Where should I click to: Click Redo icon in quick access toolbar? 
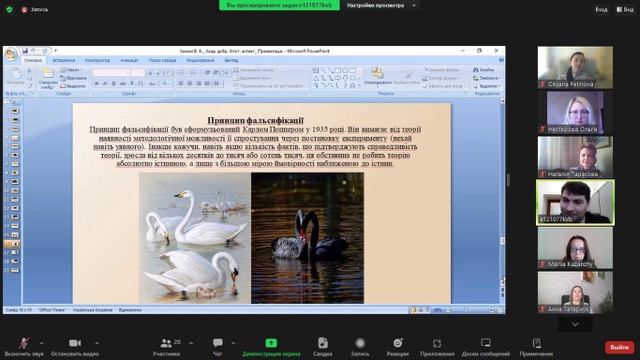coord(44,51)
